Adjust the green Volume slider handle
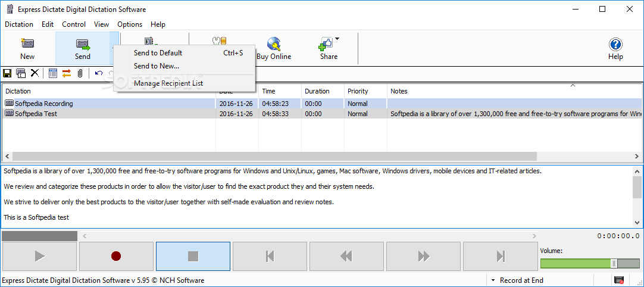Viewport: 644px width, 287px height. 614,264
